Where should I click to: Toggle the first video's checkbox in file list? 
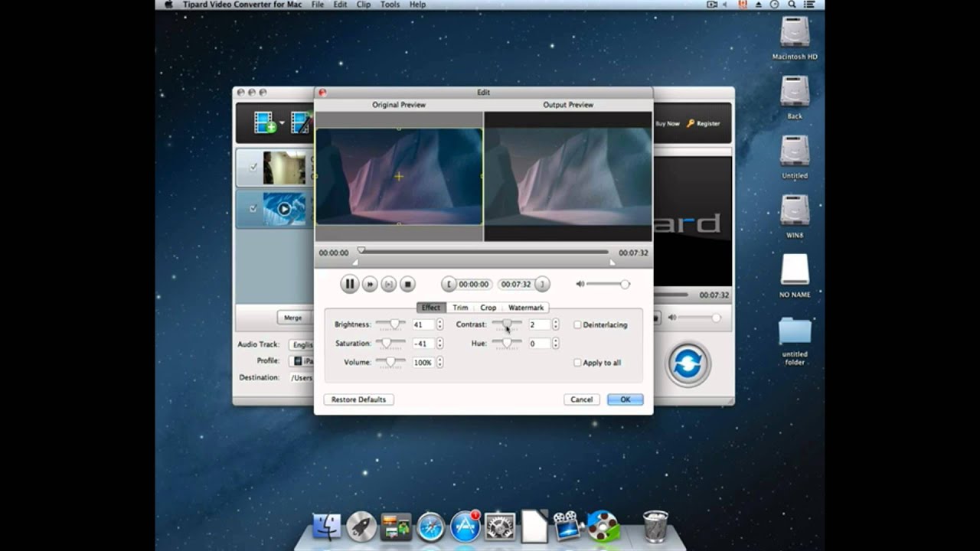(x=253, y=167)
